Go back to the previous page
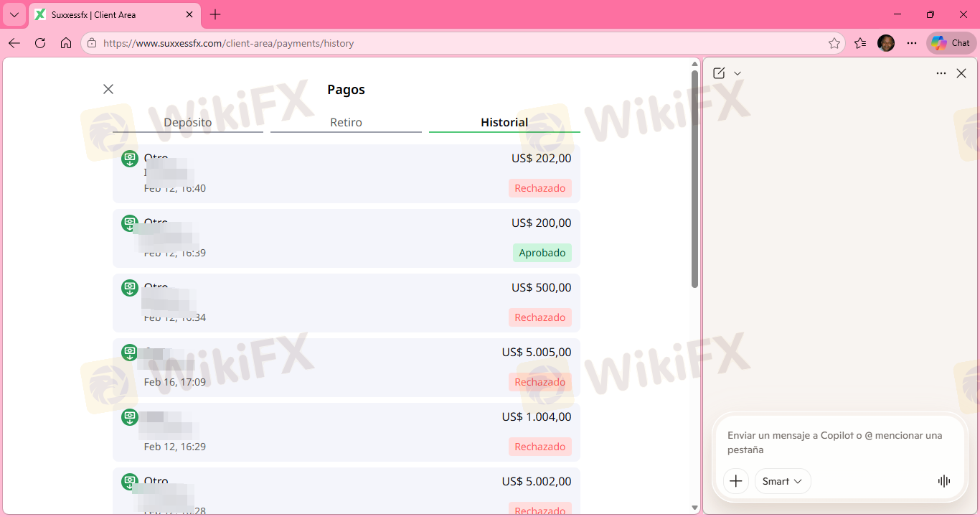980x517 pixels. (14, 43)
